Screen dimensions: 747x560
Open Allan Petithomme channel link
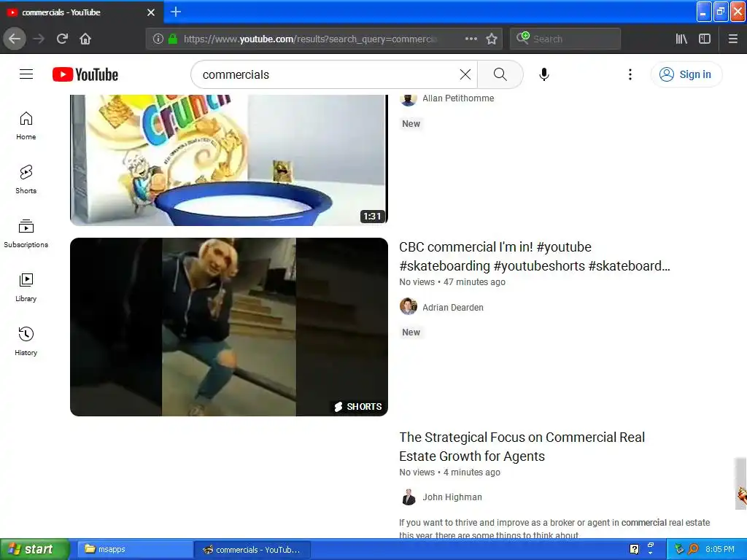(458, 98)
